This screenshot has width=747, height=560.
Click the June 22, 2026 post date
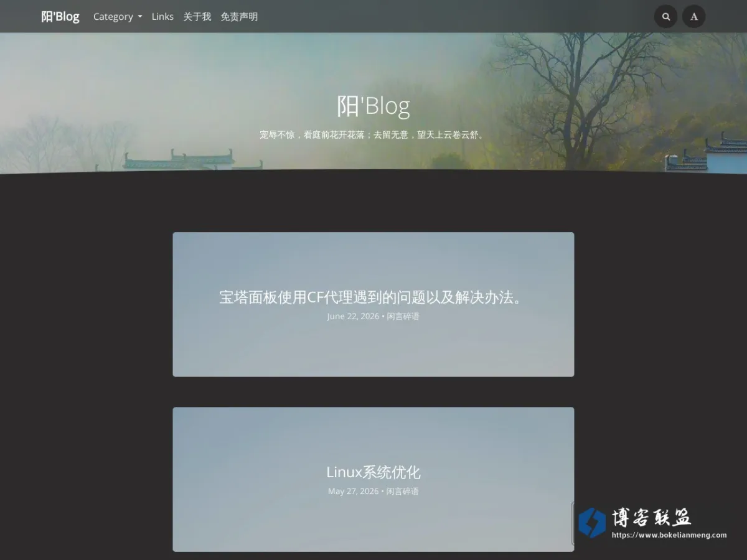tap(353, 316)
